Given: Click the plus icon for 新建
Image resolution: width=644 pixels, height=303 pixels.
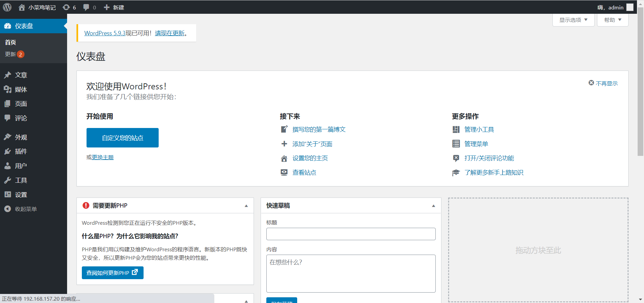Looking at the screenshot, I should point(107,7).
